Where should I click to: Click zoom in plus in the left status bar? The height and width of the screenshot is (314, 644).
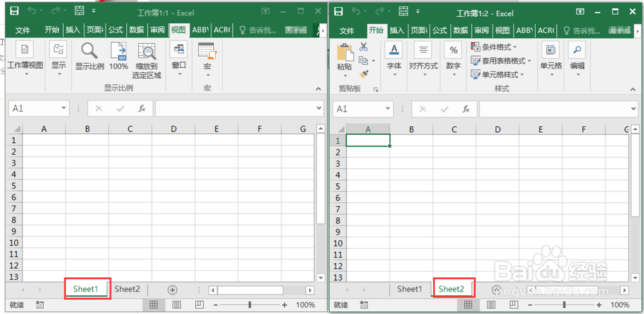(285, 305)
